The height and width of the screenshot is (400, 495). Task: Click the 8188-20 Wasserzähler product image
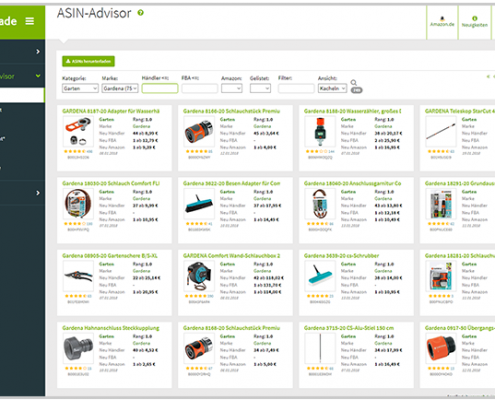click(320, 132)
